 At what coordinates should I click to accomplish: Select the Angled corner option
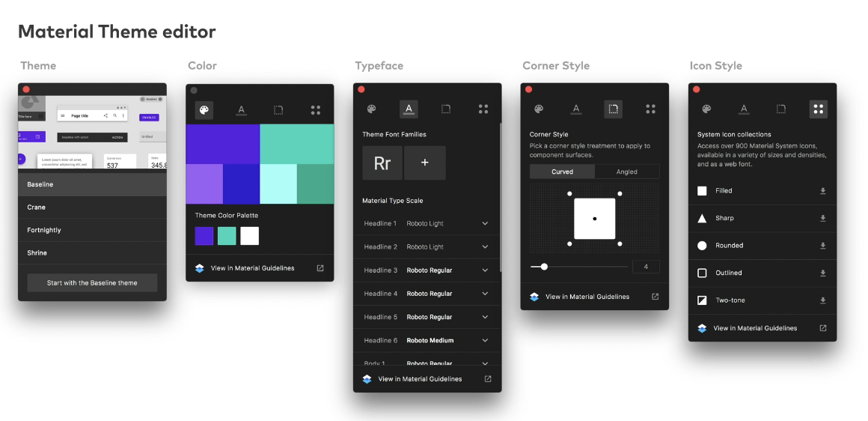point(626,172)
